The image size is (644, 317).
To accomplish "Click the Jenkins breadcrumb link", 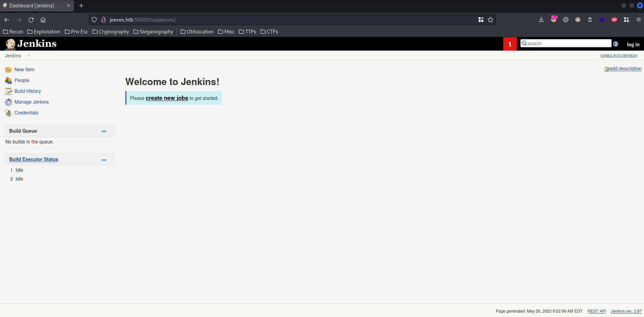I will pyautogui.click(x=13, y=56).
